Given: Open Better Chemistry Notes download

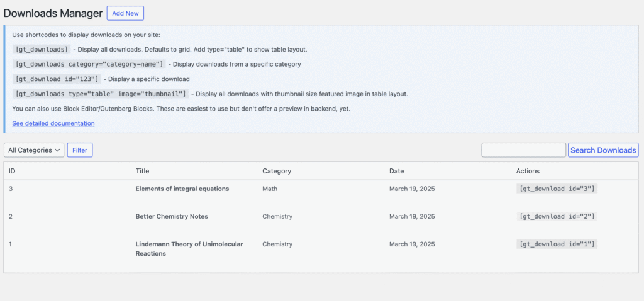Looking at the screenshot, I should click(x=172, y=216).
